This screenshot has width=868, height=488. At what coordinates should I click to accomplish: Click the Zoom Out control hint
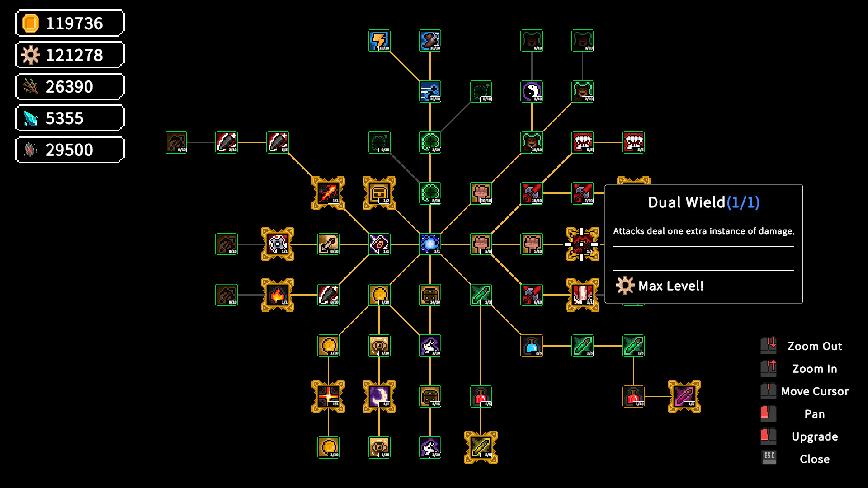click(801, 346)
